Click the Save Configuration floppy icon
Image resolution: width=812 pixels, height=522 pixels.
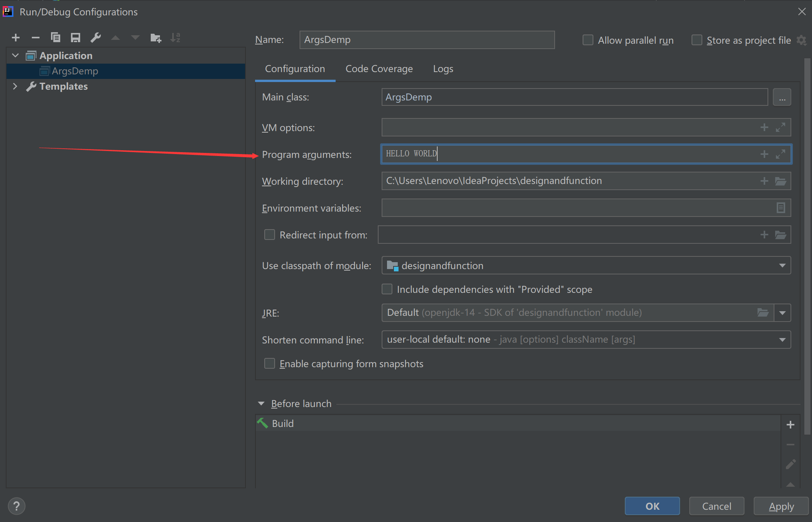pos(76,38)
